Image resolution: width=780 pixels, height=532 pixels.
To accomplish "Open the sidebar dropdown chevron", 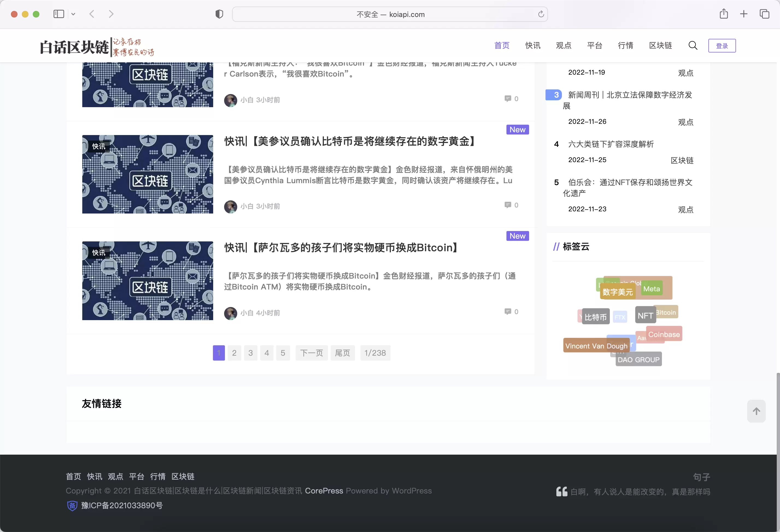I will tap(73, 14).
